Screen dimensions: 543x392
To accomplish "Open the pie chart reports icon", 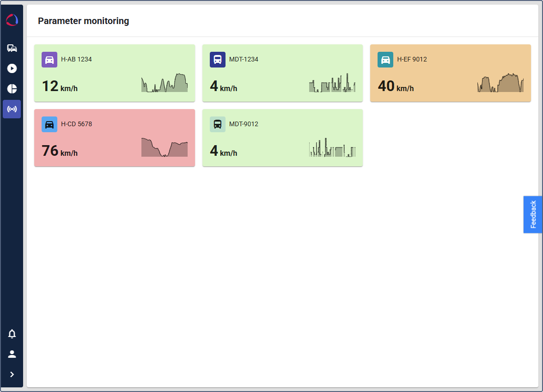I will pos(12,89).
